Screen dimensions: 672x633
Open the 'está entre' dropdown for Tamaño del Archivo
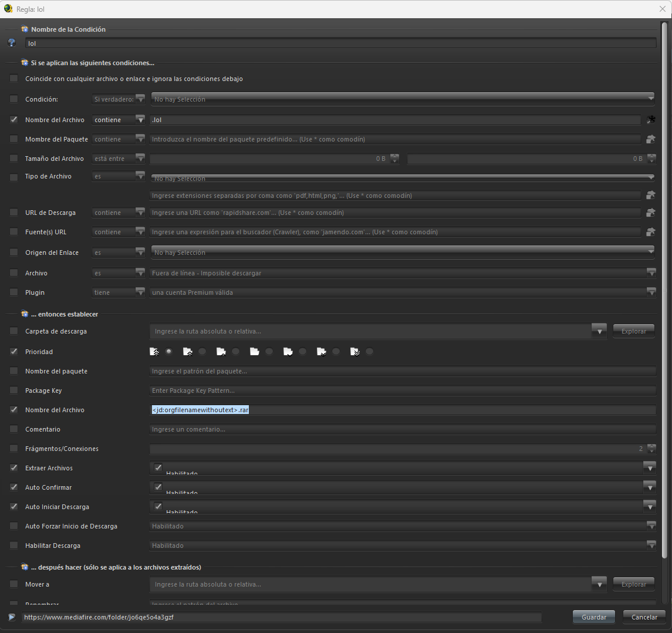pyautogui.click(x=119, y=159)
